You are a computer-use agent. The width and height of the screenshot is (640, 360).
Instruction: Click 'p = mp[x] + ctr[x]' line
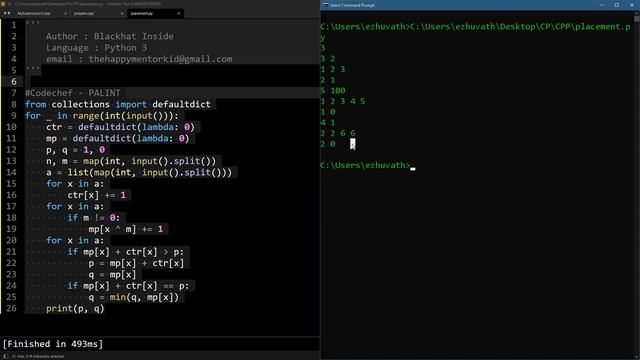coord(136,263)
